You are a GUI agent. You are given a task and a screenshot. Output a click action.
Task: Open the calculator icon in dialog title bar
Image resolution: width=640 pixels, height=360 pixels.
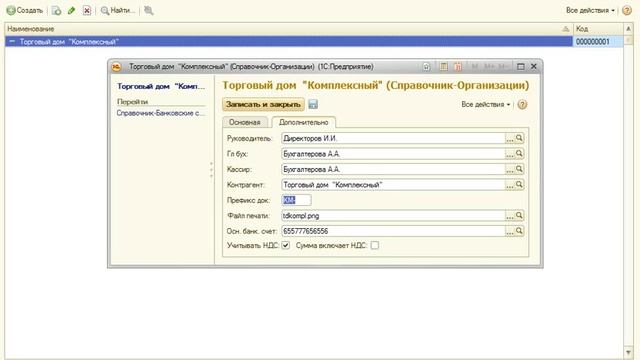[443, 67]
